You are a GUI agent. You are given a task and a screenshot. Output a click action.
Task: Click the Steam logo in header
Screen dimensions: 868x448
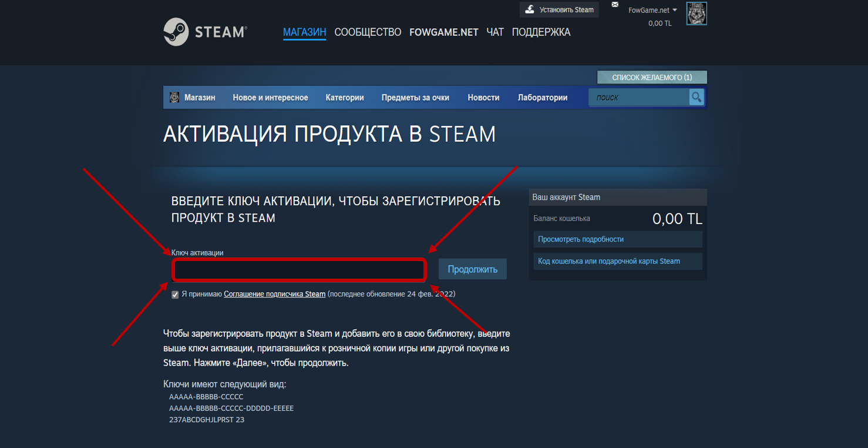coord(205,32)
